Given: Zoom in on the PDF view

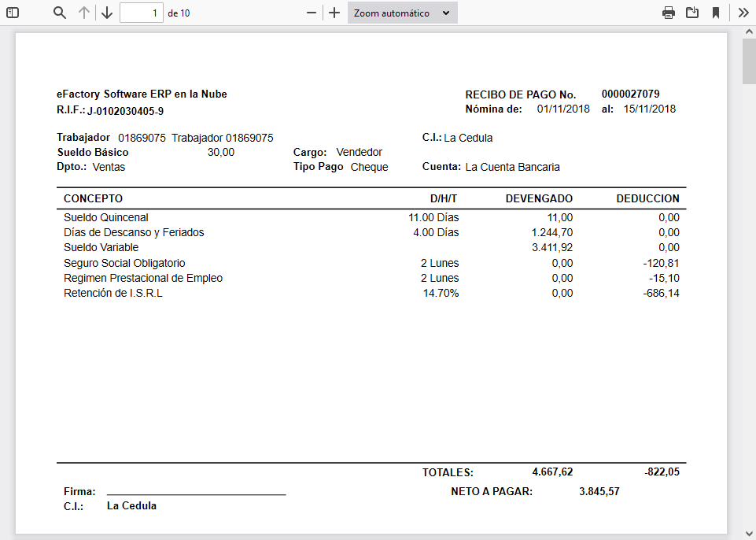Looking at the screenshot, I should (333, 13).
